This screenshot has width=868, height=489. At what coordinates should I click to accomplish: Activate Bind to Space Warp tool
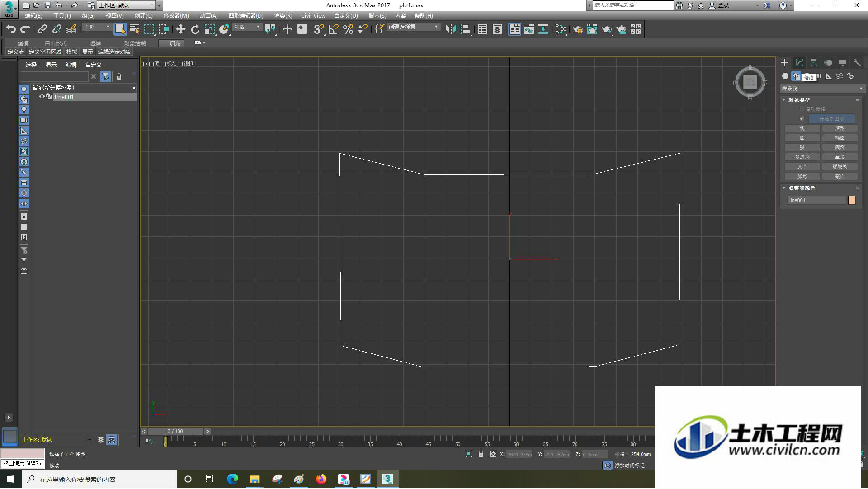pos(71,29)
